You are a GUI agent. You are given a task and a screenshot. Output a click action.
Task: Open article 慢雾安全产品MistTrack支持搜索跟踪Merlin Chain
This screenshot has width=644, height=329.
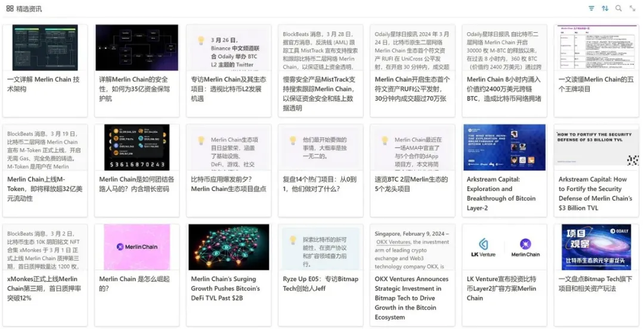(x=319, y=94)
